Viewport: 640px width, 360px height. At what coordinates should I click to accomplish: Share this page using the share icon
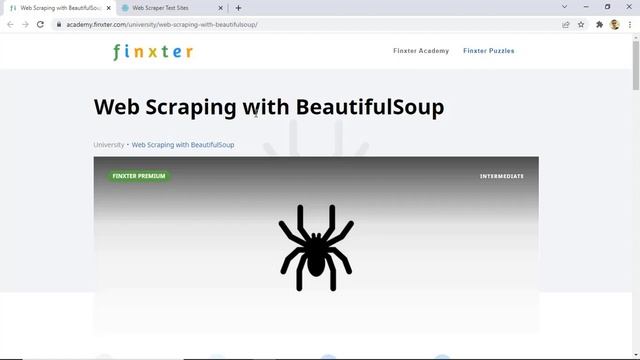pyautogui.click(x=566, y=24)
